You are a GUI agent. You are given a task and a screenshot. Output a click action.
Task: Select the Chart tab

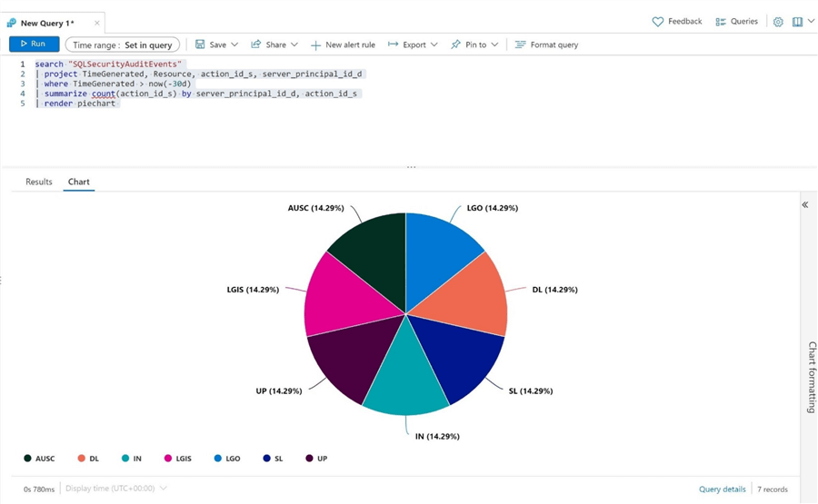[79, 182]
